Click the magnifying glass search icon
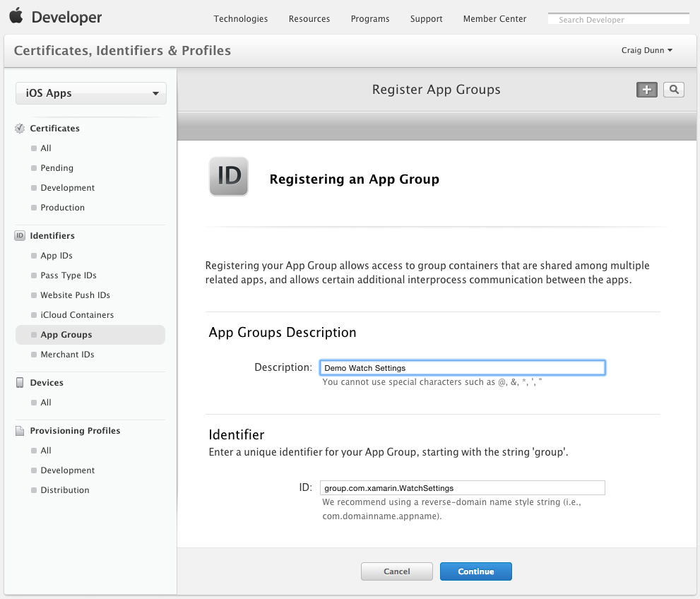This screenshot has width=700, height=599. pos(674,90)
